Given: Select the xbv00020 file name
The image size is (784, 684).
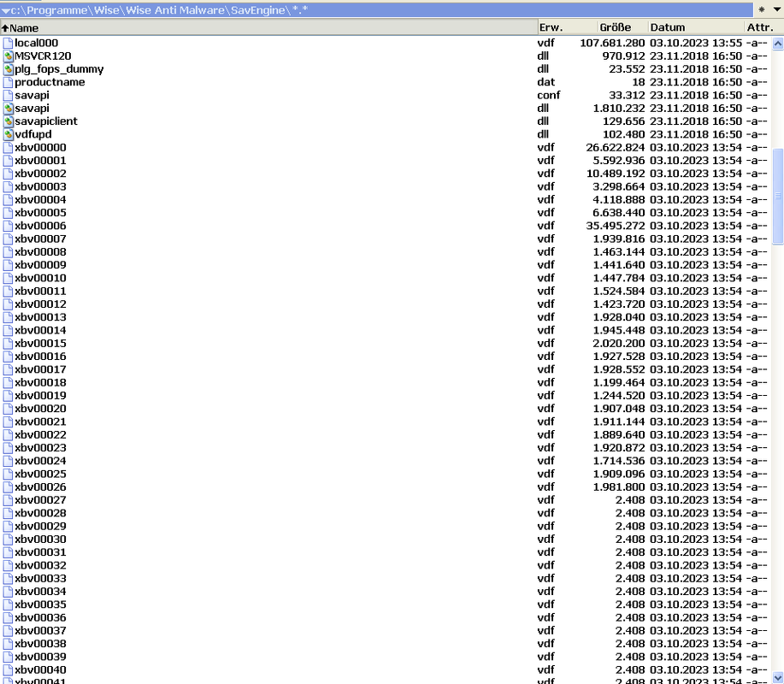Looking at the screenshot, I should click(40, 409).
